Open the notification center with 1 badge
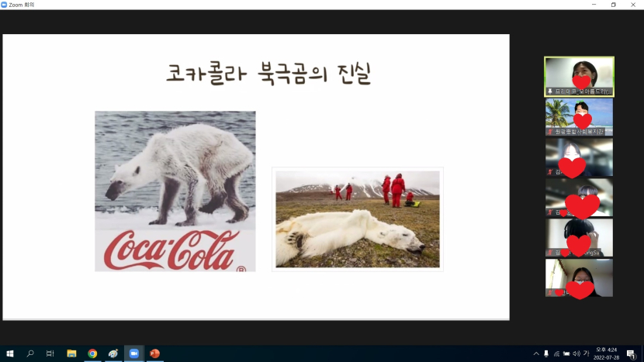 [x=632, y=353]
